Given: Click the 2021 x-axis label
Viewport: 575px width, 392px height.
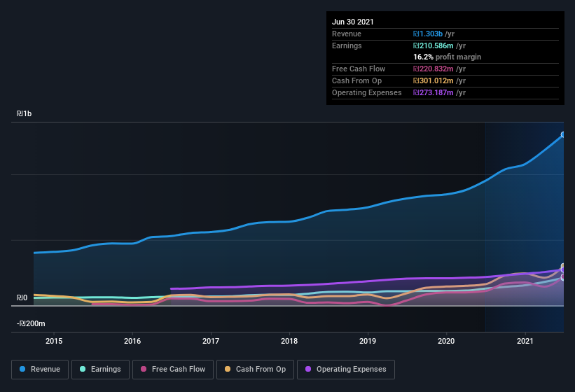Looking at the screenshot, I should pos(525,341).
